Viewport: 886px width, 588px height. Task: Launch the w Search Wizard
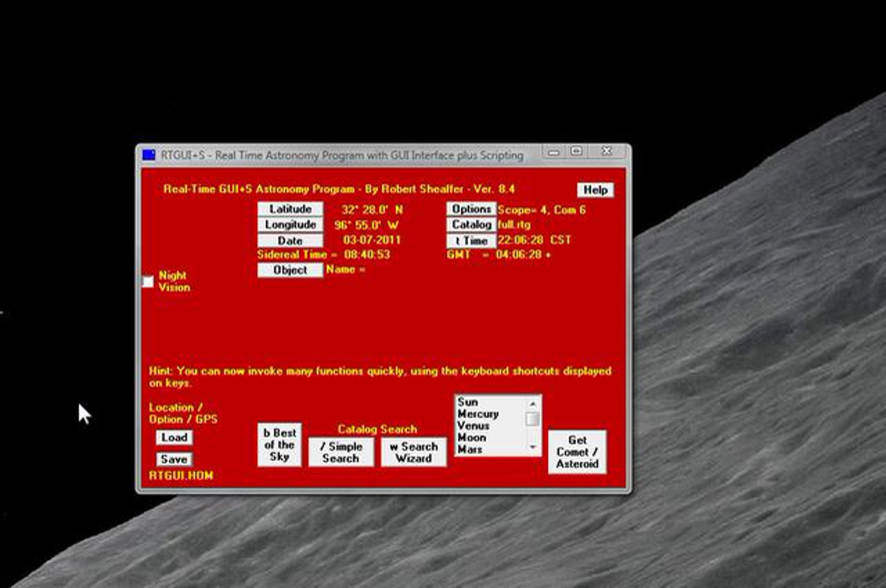(413, 452)
